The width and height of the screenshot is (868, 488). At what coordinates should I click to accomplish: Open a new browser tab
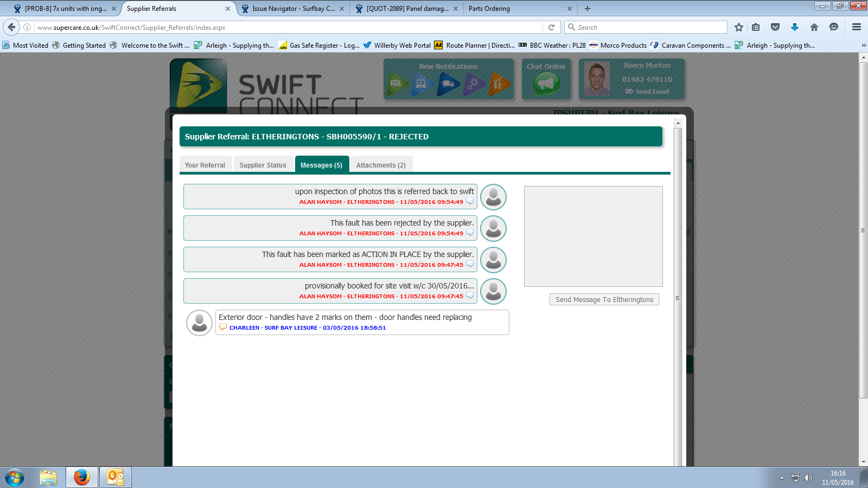[x=588, y=9]
